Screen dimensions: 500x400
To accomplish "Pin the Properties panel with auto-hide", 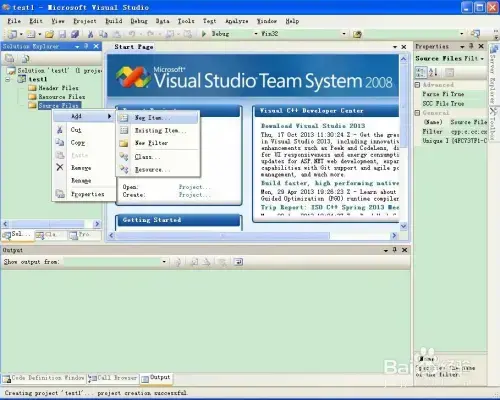I will click(x=471, y=46).
